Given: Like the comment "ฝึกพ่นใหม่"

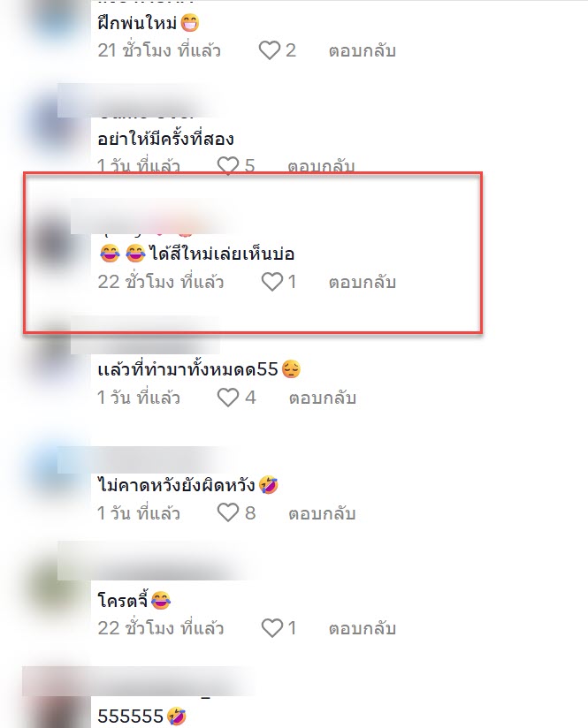Looking at the screenshot, I should [269, 50].
